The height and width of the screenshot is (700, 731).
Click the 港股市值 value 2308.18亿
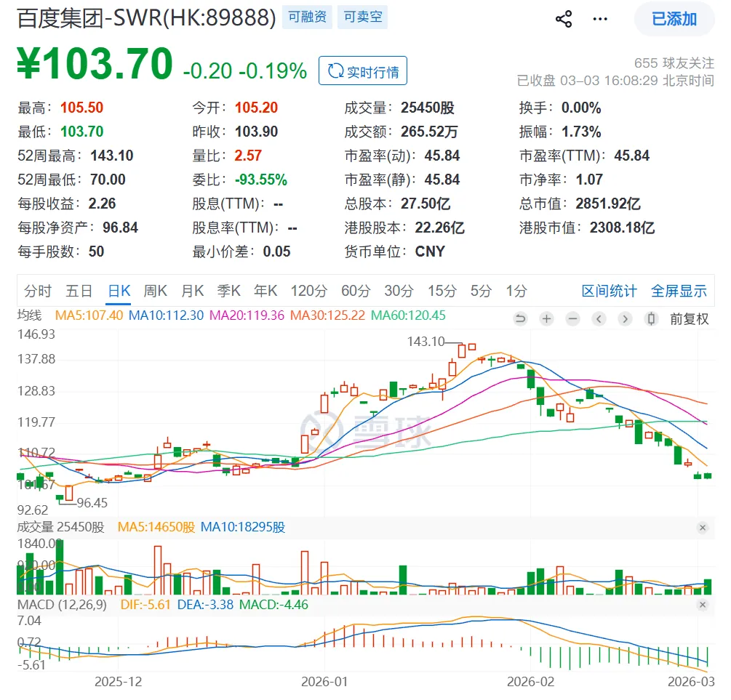pos(623,228)
